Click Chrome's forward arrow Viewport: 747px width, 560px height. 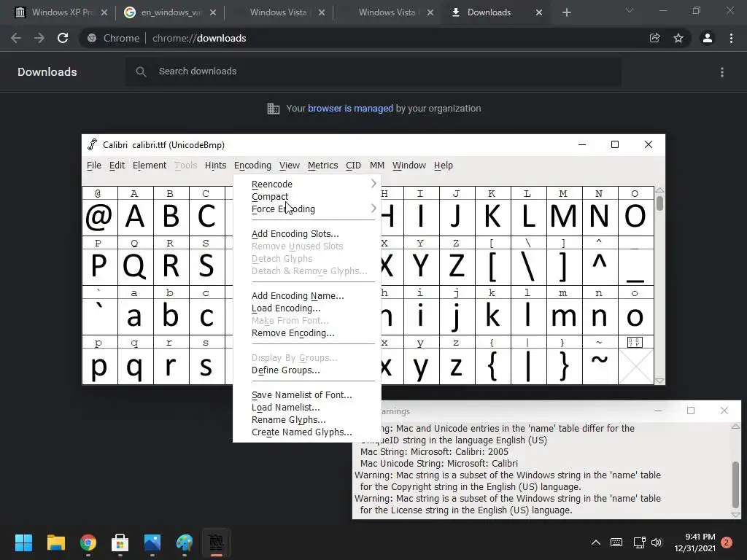click(x=39, y=38)
